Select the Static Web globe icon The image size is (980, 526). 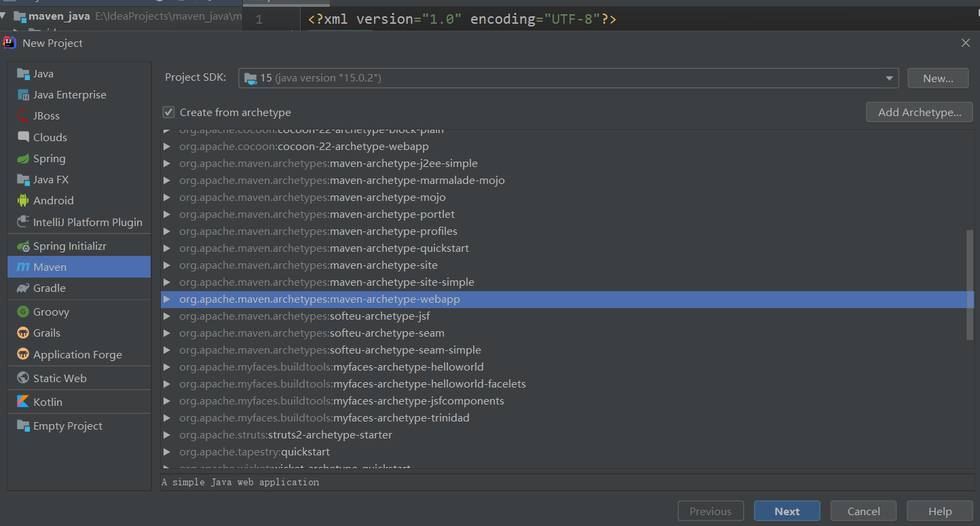tap(23, 378)
